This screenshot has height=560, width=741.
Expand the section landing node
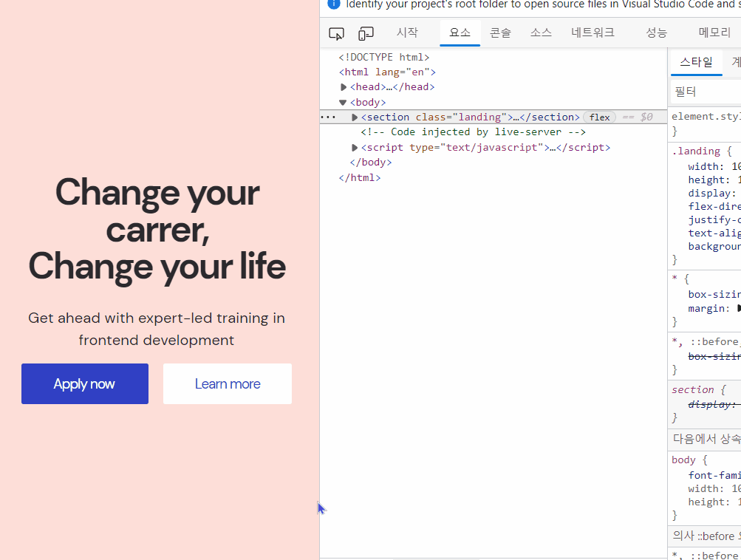point(355,117)
